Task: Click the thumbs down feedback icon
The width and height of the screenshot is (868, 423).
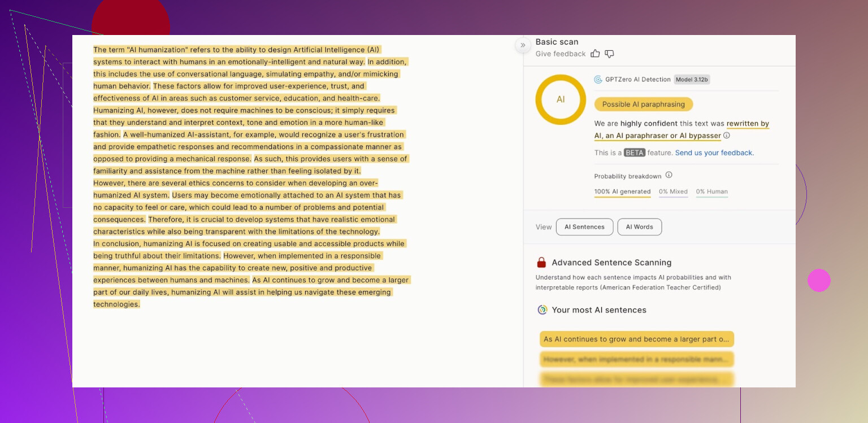Action: (x=609, y=54)
